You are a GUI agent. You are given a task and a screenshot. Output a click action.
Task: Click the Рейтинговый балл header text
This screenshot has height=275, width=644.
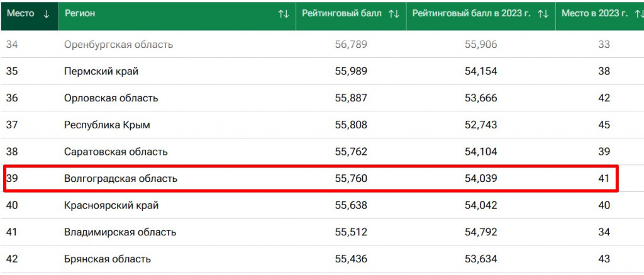(341, 14)
